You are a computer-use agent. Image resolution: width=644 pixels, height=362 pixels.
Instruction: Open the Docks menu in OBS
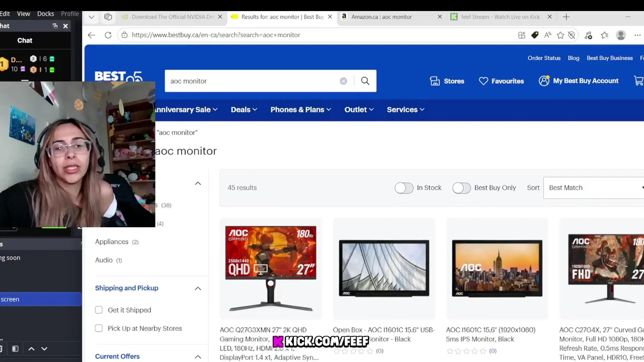pyautogui.click(x=45, y=14)
